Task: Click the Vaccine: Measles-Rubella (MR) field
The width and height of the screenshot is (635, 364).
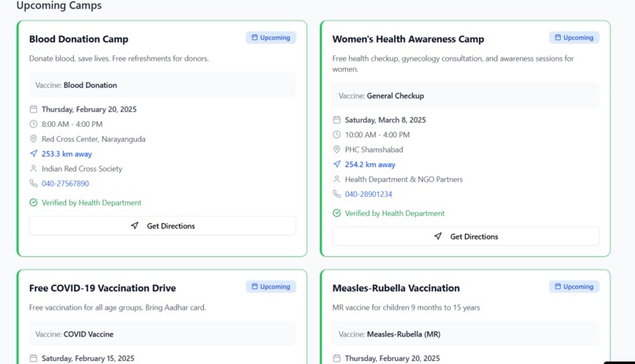Action: [466, 334]
